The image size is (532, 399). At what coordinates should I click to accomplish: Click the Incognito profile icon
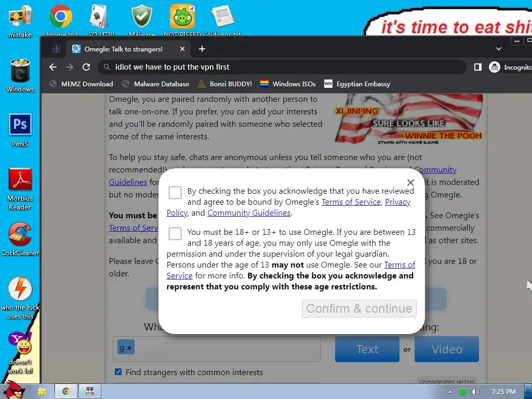[495, 67]
